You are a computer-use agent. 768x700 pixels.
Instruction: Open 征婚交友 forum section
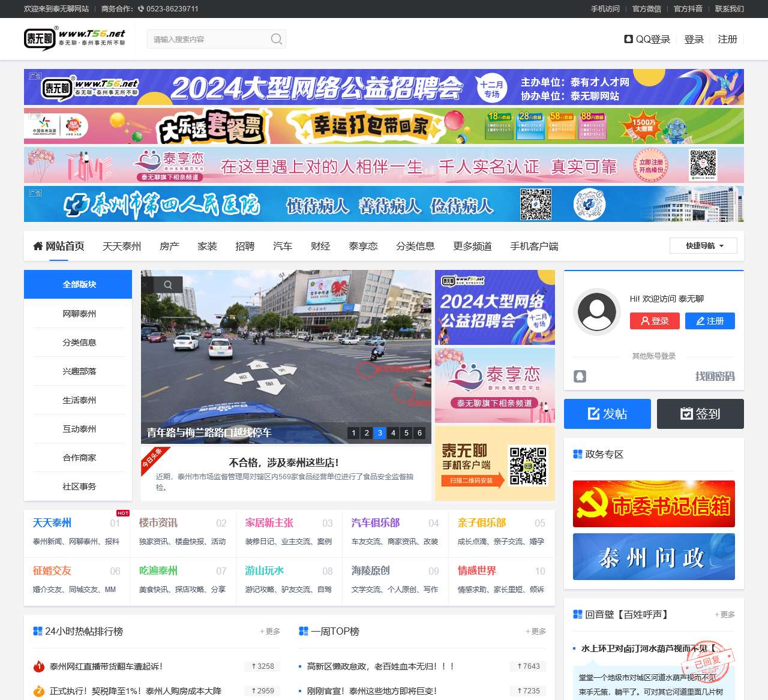52,570
